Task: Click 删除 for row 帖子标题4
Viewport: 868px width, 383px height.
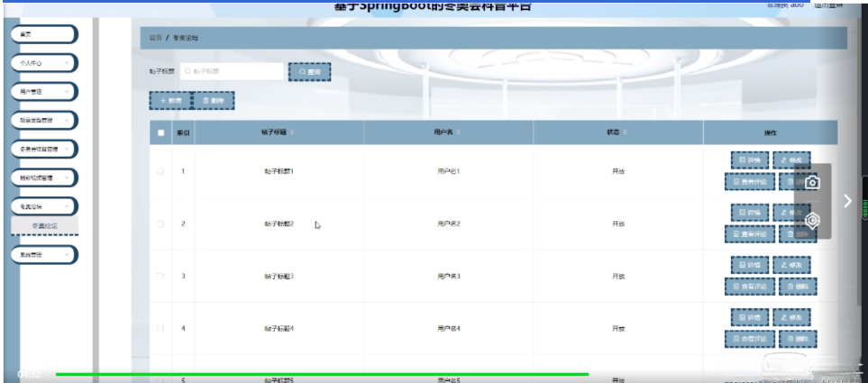Action: click(798, 339)
